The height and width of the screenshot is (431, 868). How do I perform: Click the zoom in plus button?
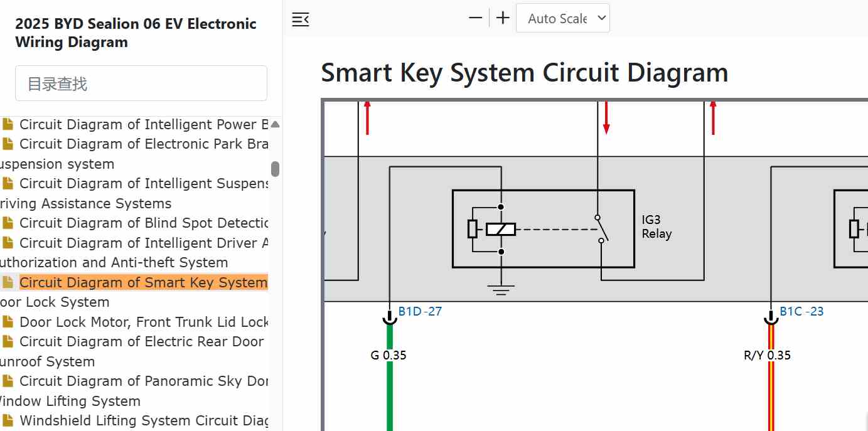point(503,18)
